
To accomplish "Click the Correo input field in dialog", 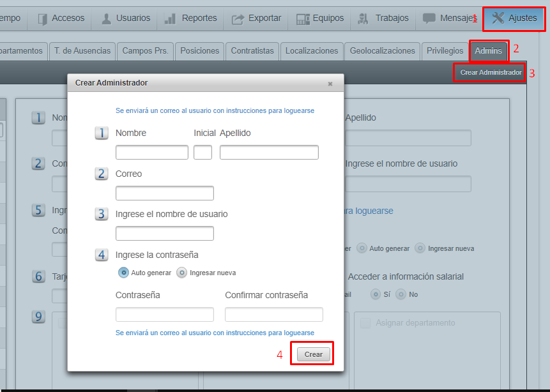I will pos(164,193).
